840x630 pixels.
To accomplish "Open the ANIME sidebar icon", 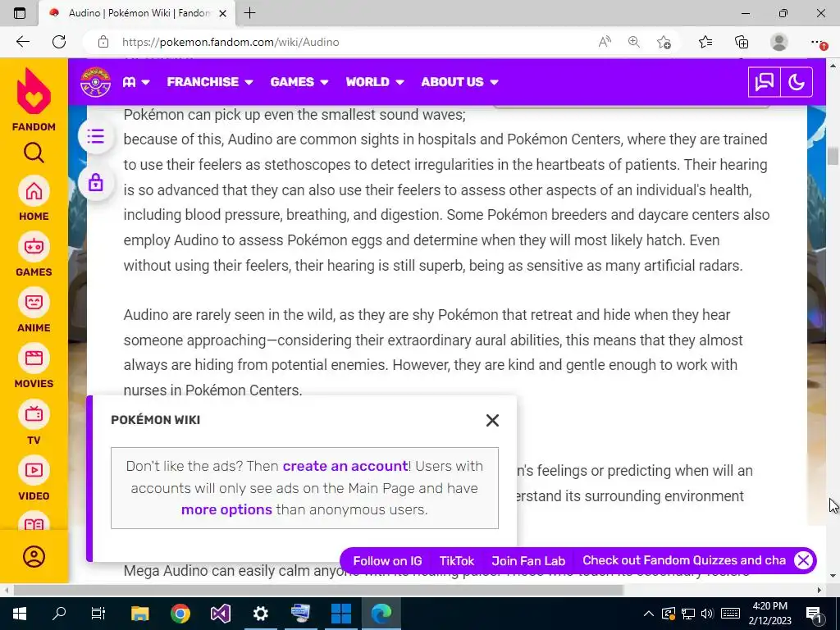I will click(x=34, y=303).
